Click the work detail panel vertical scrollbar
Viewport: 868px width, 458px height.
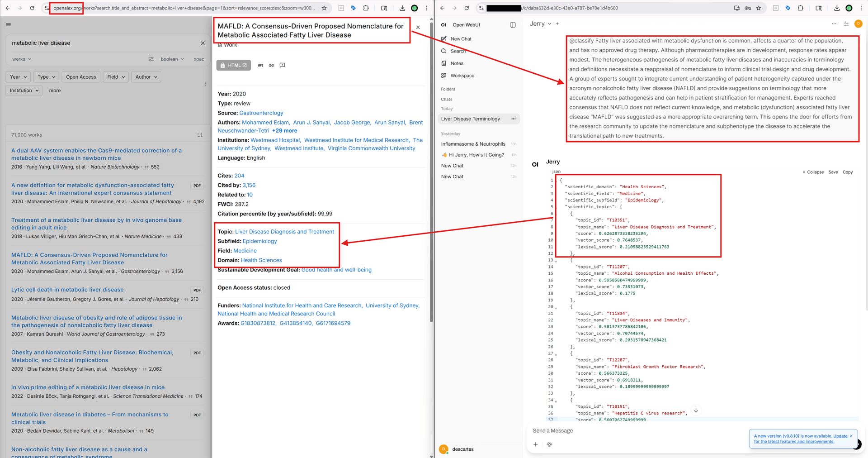point(431,172)
